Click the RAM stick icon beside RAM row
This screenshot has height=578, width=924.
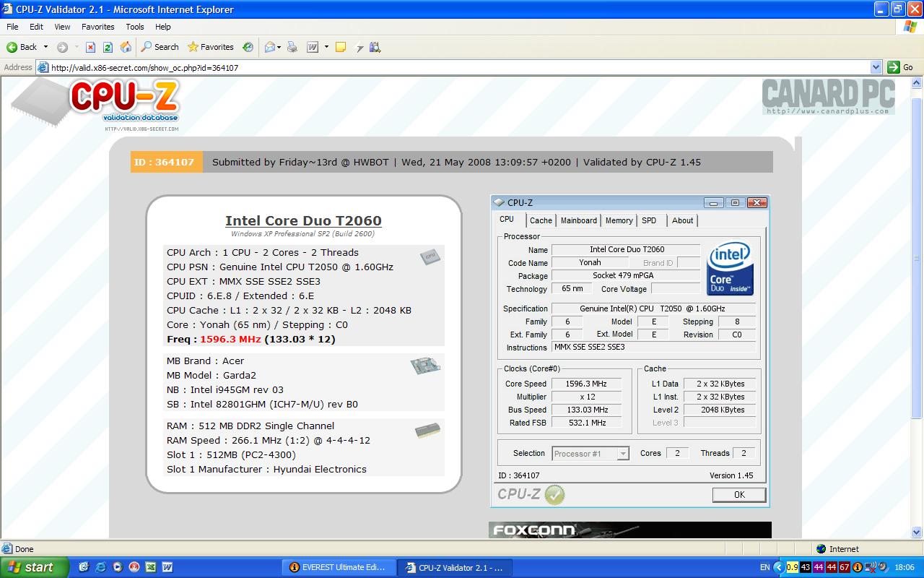click(x=427, y=431)
